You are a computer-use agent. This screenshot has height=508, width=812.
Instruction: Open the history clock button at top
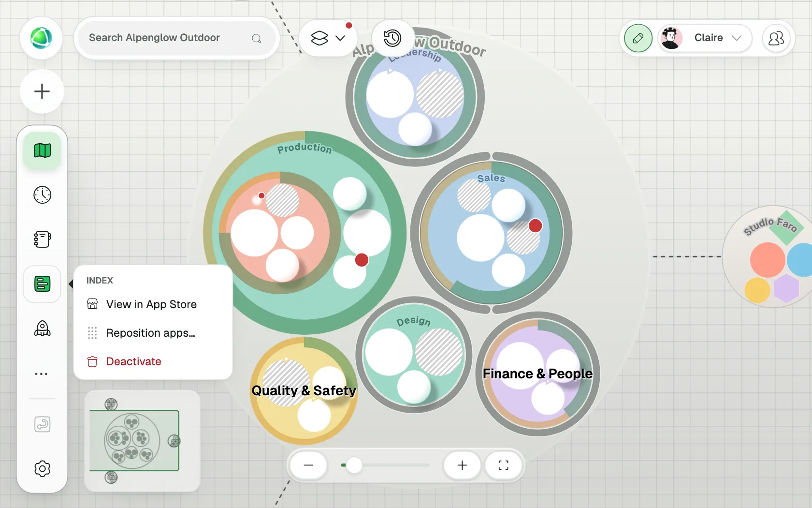click(x=392, y=38)
